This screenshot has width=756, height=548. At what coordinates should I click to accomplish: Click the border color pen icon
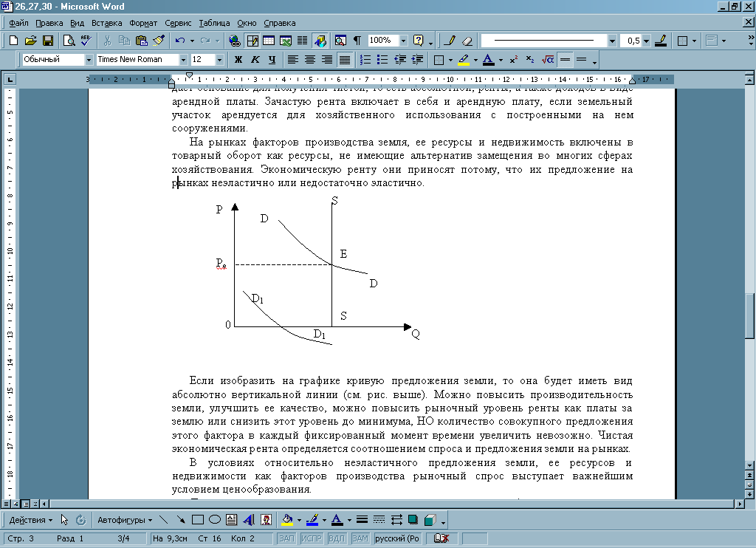pos(661,41)
